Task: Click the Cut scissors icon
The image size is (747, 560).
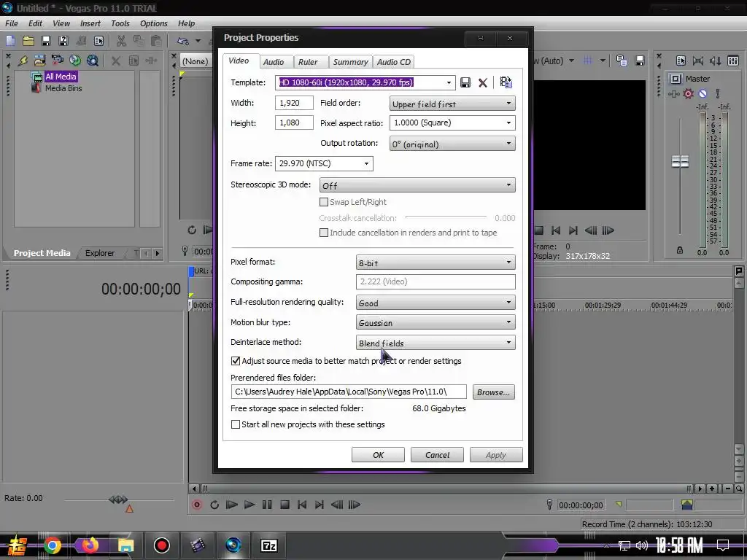Action: tap(122, 41)
